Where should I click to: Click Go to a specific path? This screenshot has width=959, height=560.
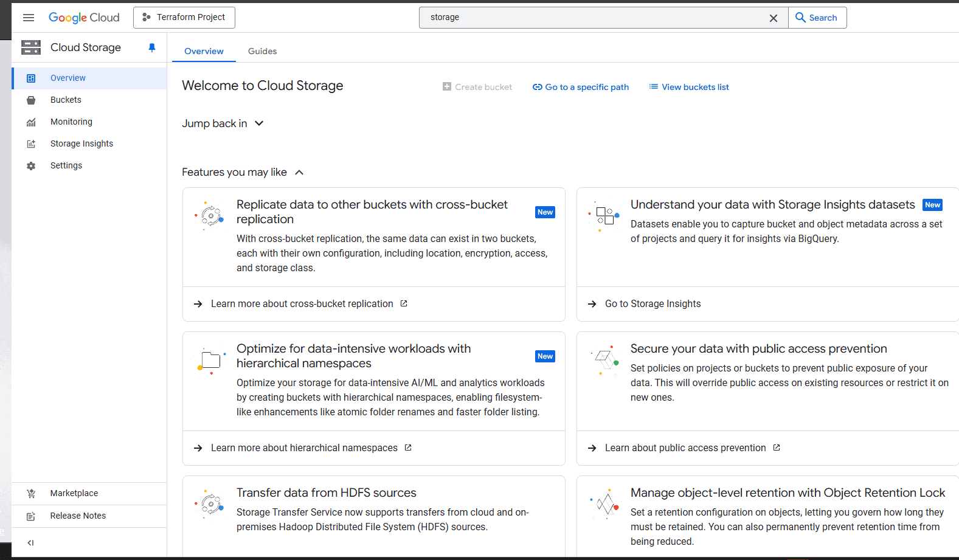pyautogui.click(x=581, y=87)
